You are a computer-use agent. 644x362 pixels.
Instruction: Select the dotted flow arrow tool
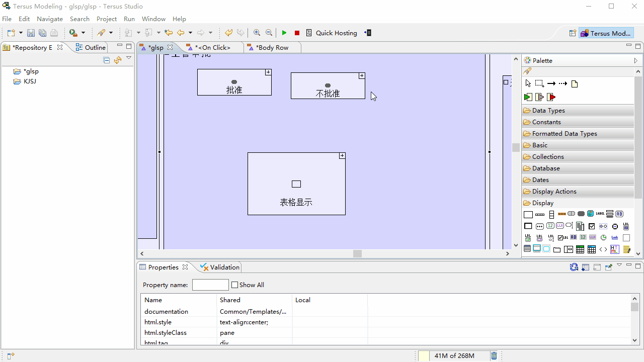tap(563, 83)
